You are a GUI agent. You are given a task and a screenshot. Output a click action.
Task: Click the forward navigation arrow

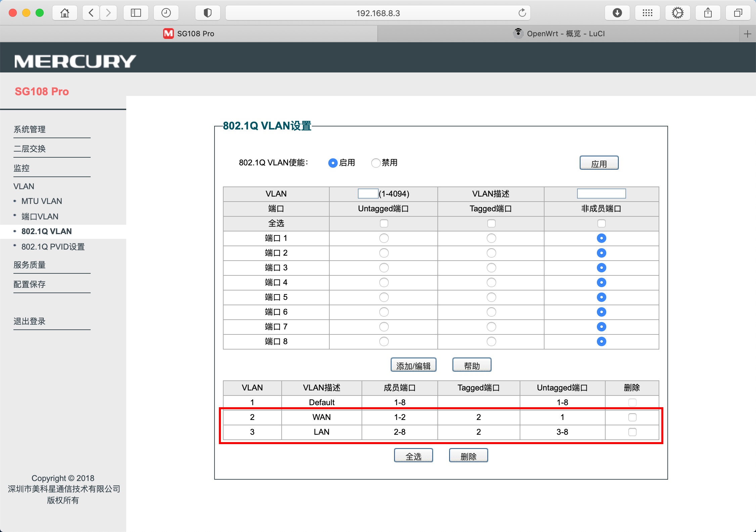pos(108,13)
